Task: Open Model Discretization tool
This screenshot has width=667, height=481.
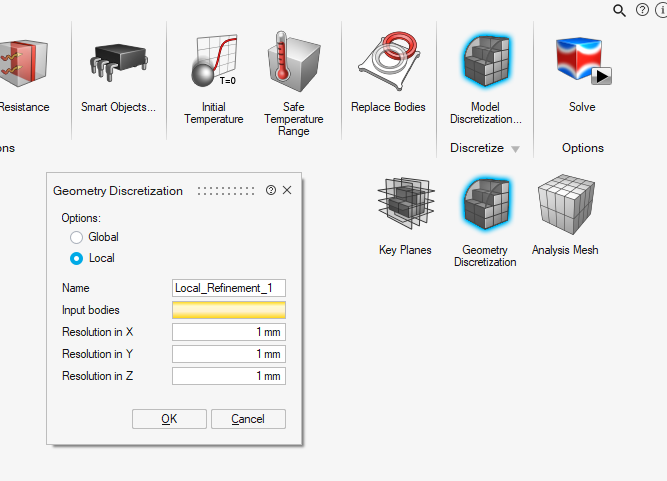Action: (x=485, y=79)
